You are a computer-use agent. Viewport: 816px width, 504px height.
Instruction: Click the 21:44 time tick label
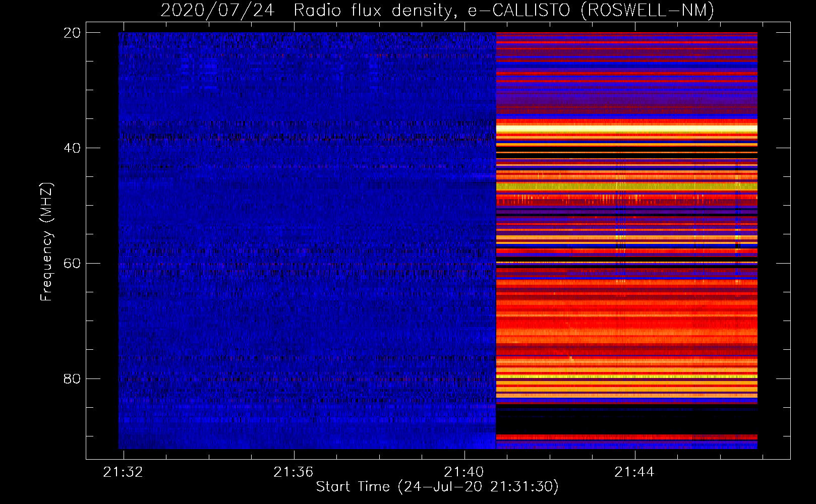634,472
